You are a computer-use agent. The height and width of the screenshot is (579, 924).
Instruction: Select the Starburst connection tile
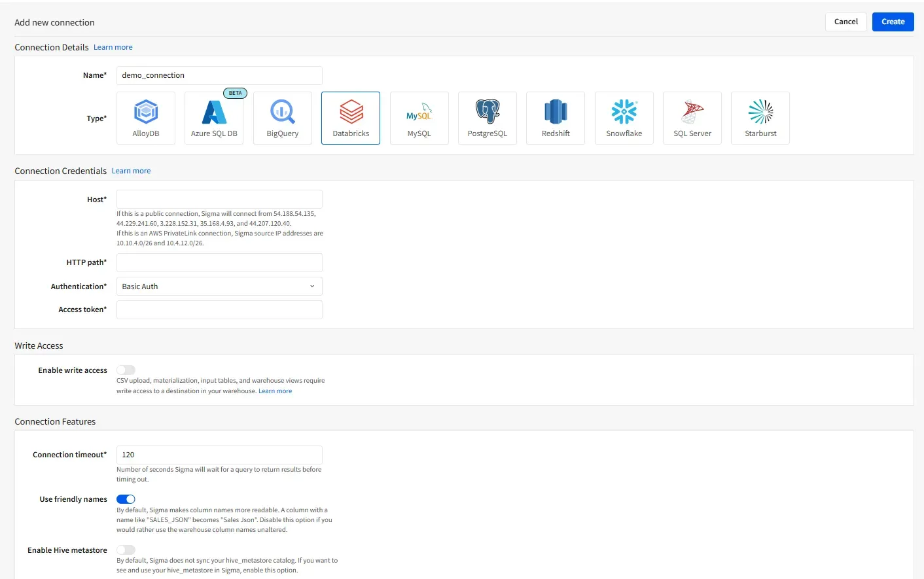pyautogui.click(x=760, y=118)
